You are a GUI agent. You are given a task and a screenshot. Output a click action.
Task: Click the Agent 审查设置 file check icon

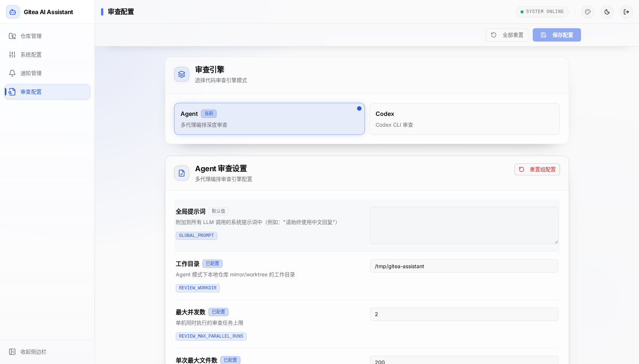click(x=182, y=173)
